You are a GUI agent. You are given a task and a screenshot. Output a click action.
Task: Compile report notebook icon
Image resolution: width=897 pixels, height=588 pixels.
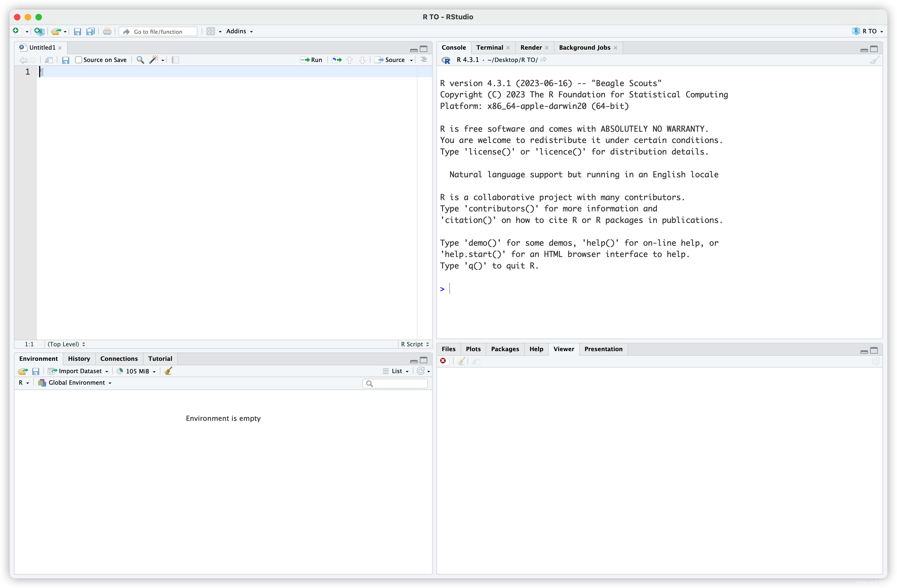(x=175, y=60)
